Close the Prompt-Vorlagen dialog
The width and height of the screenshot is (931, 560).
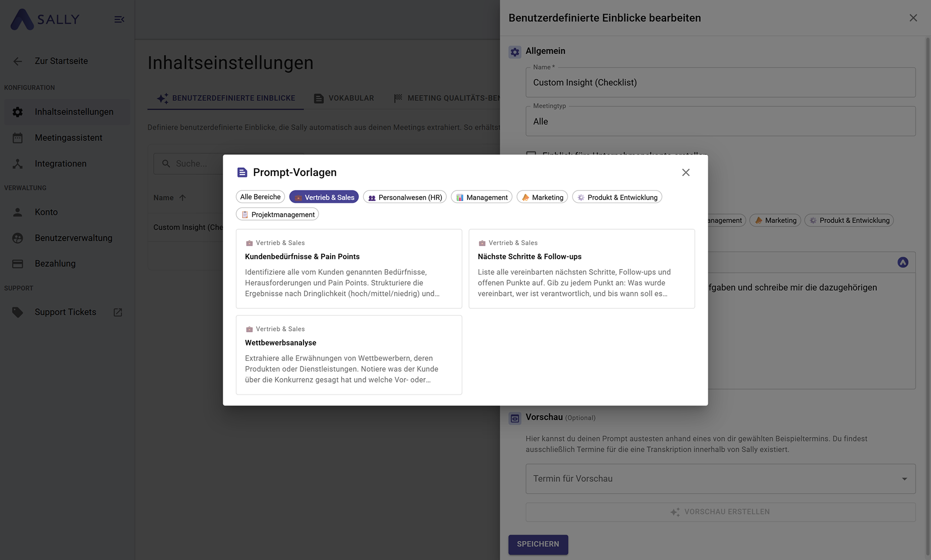686,172
